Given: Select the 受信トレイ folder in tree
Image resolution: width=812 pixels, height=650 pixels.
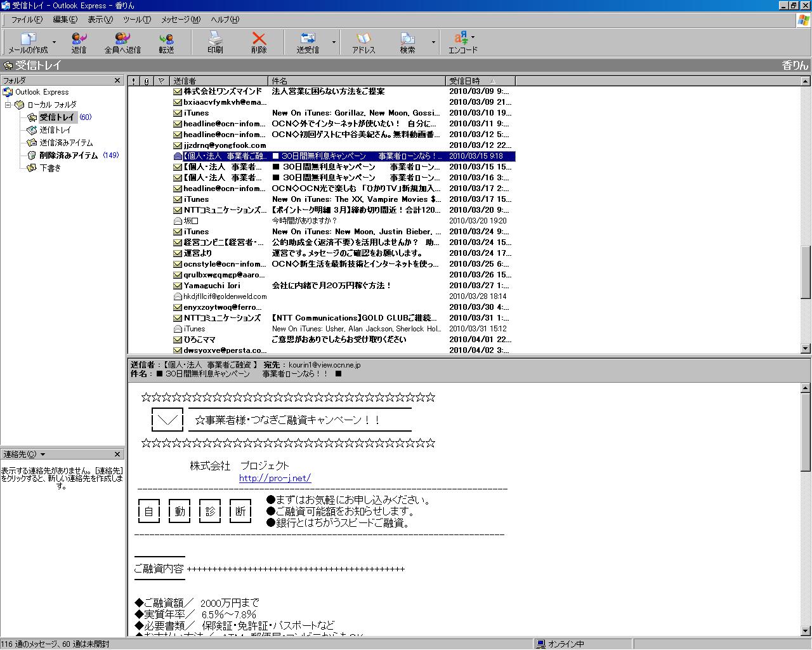Looking at the screenshot, I should pyautogui.click(x=57, y=117).
